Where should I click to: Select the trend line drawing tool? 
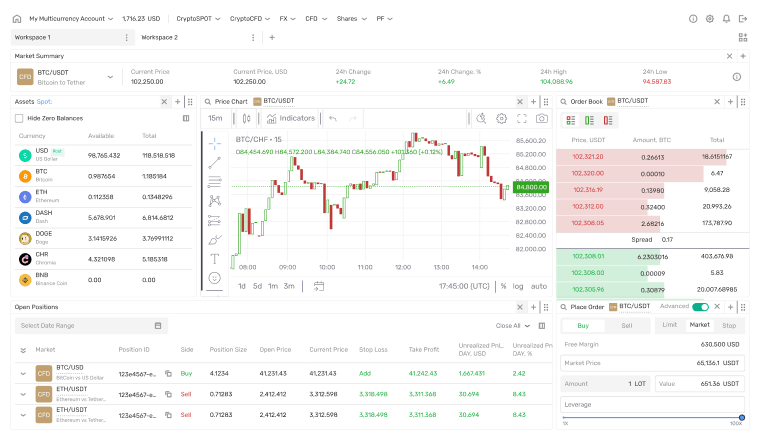(215, 162)
